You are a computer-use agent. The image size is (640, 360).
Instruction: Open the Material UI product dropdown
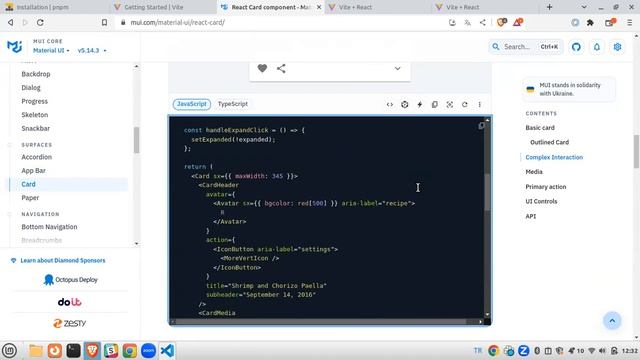51,50
